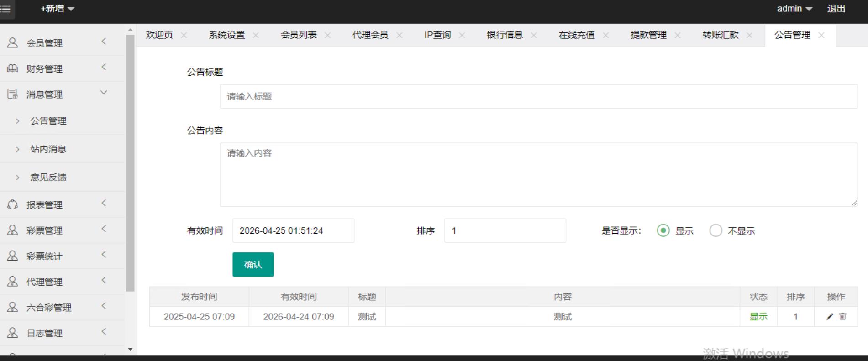Click the 财务管理 book icon in the sidebar
This screenshot has height=361, width=868.
click(12, 68)
